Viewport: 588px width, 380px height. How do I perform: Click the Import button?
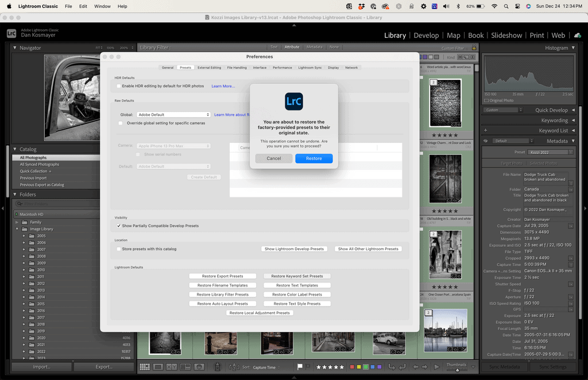[x=41, y=367]
